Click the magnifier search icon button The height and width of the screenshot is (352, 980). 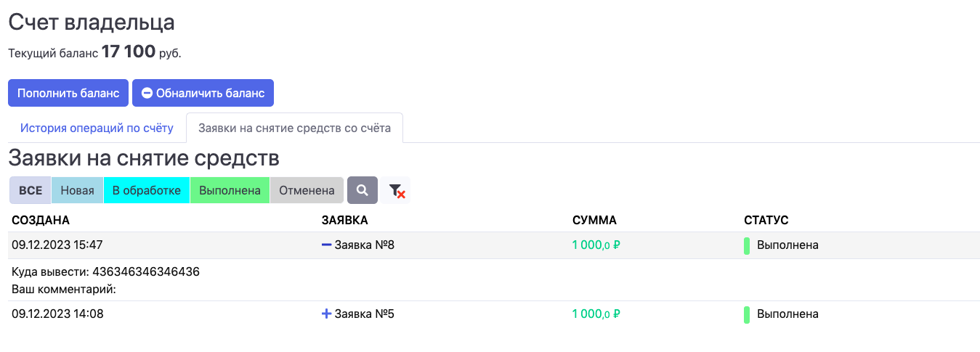coord(362,190)
